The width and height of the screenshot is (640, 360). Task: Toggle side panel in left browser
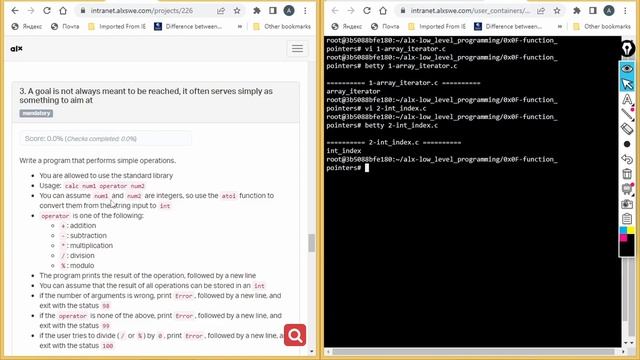[x=273, y=11]
